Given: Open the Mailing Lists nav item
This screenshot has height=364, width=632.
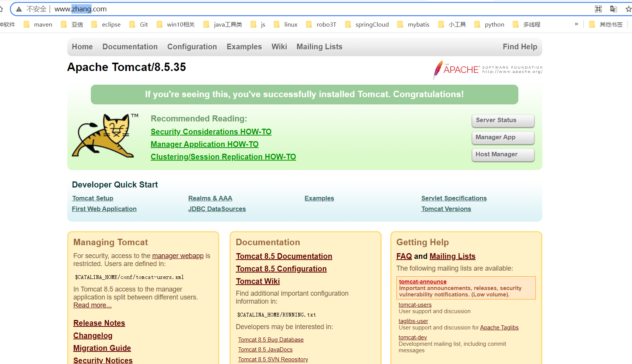Looking at the screenshot, I should click(320, 47).
